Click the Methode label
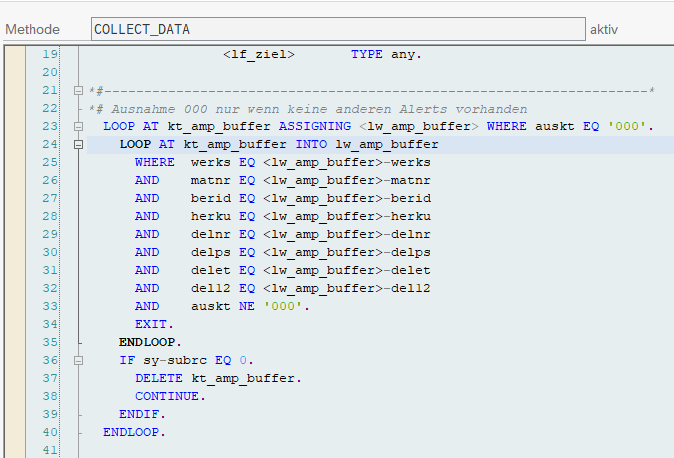674x458 pixels. tap(32, 29)
